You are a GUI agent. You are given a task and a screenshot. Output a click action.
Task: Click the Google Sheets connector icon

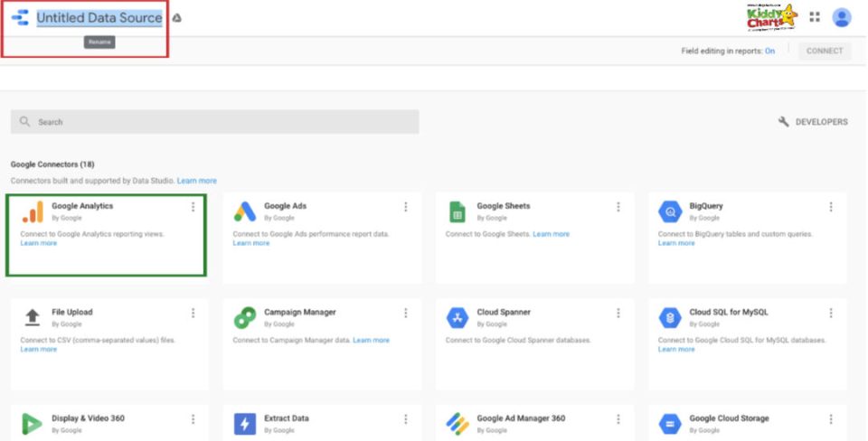[x=458, y=212]
